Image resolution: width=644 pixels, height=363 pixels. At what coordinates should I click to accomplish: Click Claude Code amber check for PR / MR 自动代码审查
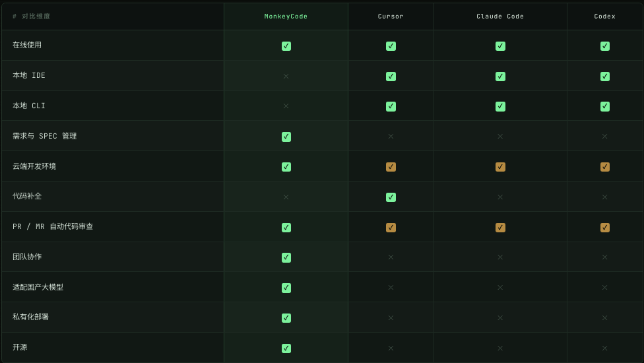click(x=500, y=228)
